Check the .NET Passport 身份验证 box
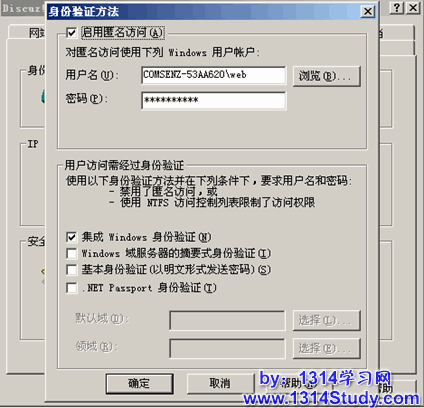The height and width of the screenshot is (408, 424). click(x=72, y=288)
